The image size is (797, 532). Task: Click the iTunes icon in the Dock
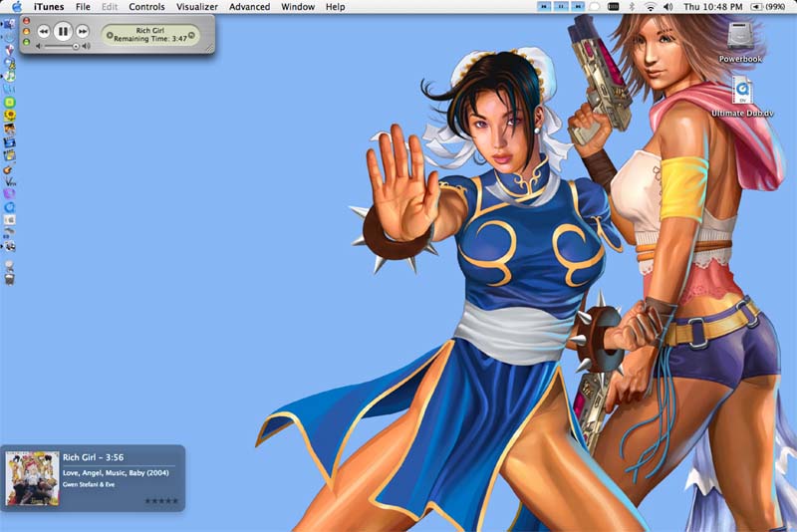(x=10, y=76)
